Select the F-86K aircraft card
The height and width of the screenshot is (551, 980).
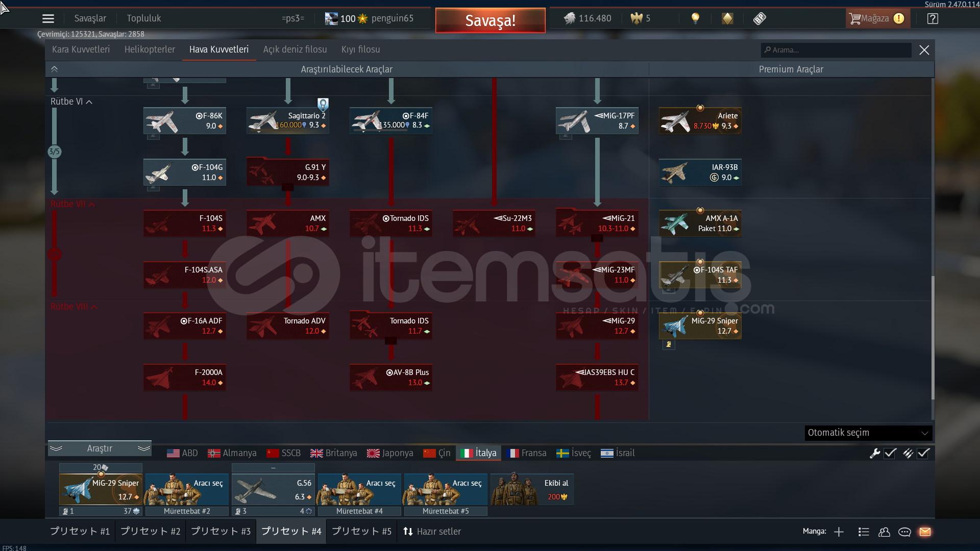point(185,121)
